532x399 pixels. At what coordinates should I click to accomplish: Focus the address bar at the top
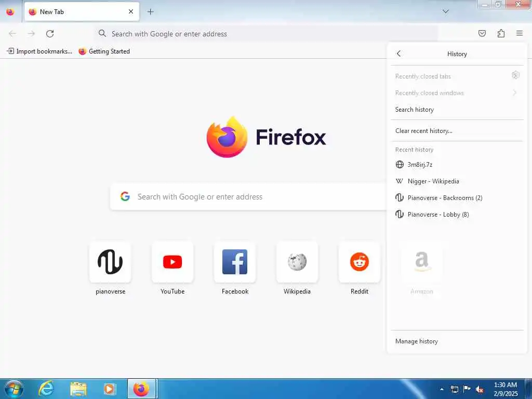point(266,34)
